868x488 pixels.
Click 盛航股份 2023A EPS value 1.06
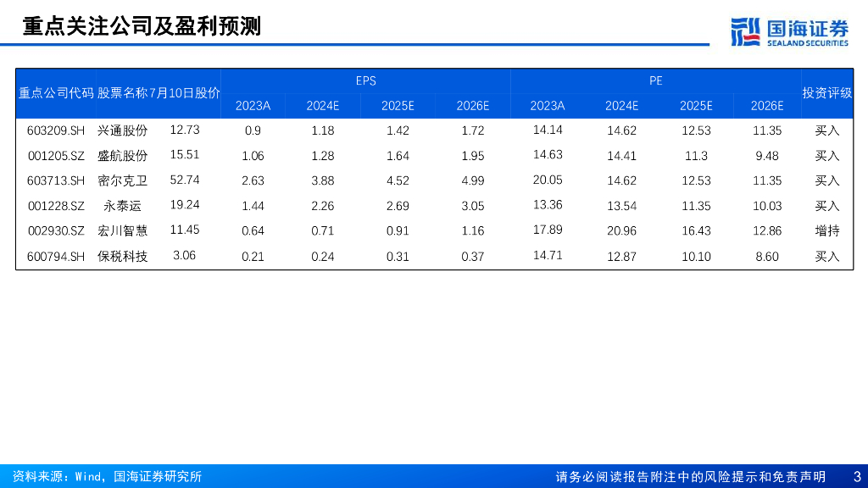pos(253,156)
